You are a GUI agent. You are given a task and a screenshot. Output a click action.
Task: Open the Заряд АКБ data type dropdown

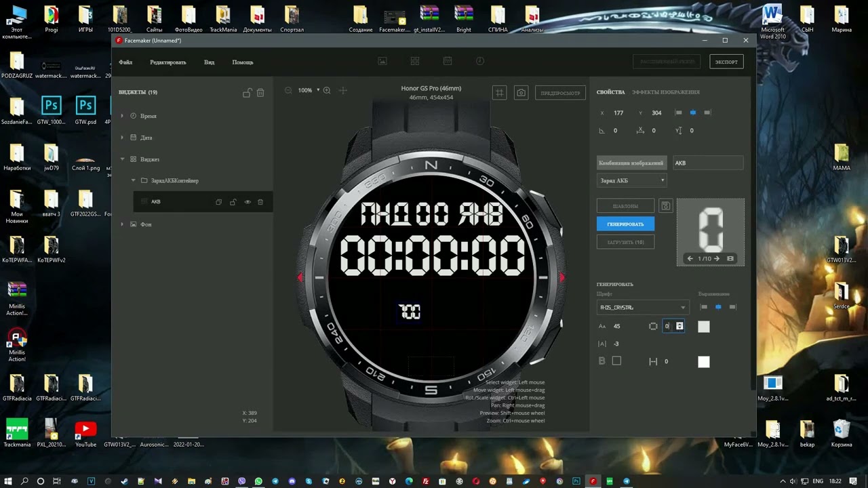(632, 180)
